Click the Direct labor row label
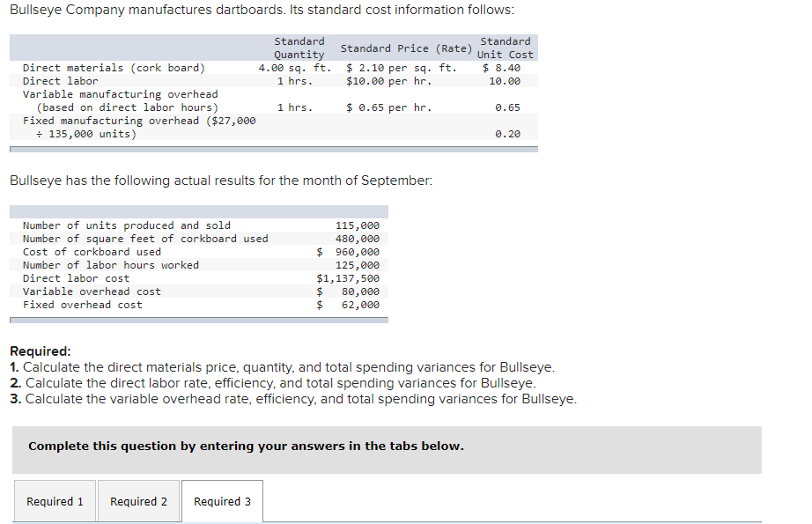The height and width of the screenshot is (524, 812). point(60,81)
